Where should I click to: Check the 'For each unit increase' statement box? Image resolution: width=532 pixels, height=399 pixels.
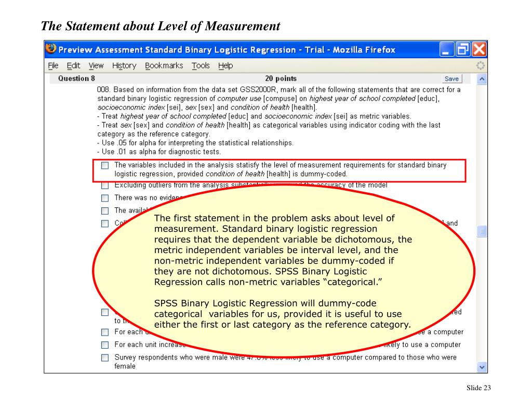click(x=105, y=345)
